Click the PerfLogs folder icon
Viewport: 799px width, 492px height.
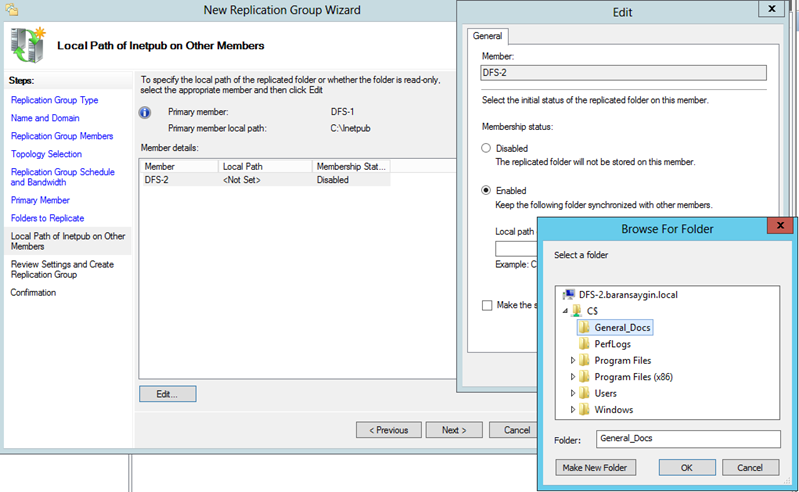[x=584, y=344]
